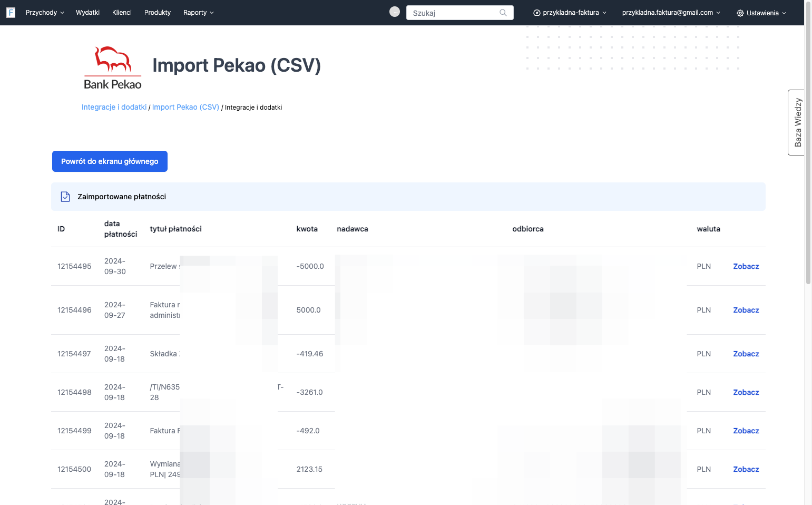
Task: Click the document icon next to Zaimportowane płatności
Action: point(65,197)
